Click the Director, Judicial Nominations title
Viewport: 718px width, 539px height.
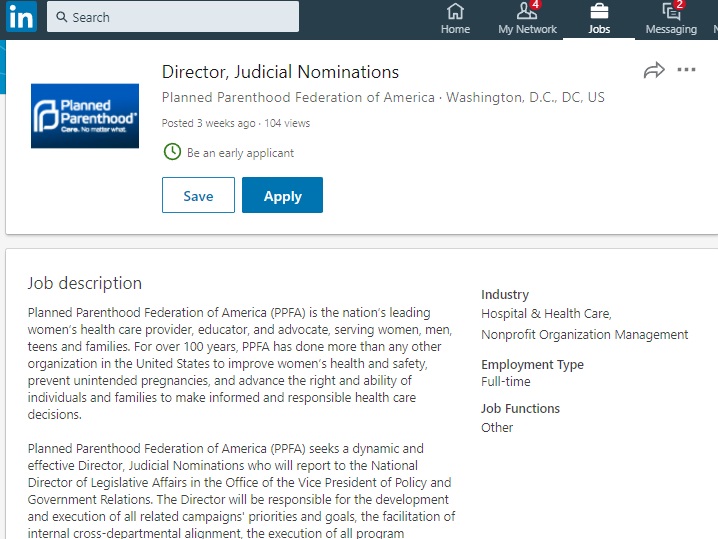[280, 72]
